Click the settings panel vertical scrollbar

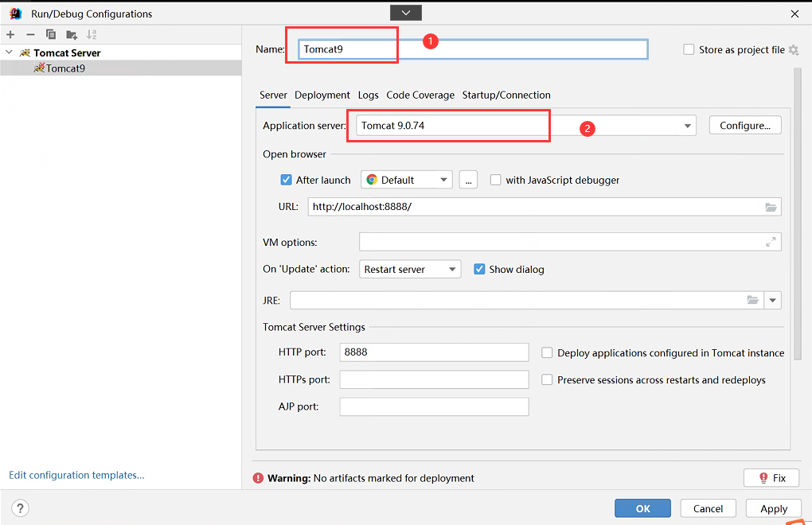pos(798,214)
